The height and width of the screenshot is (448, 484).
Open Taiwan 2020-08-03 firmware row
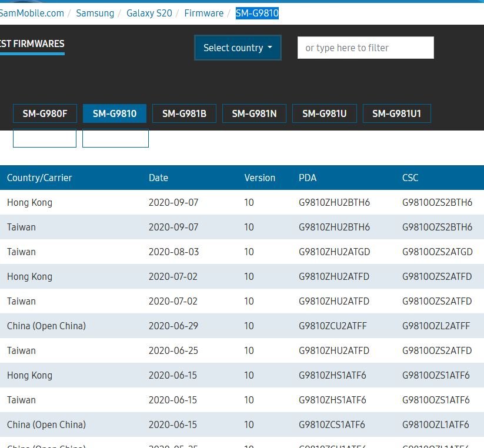242,252
